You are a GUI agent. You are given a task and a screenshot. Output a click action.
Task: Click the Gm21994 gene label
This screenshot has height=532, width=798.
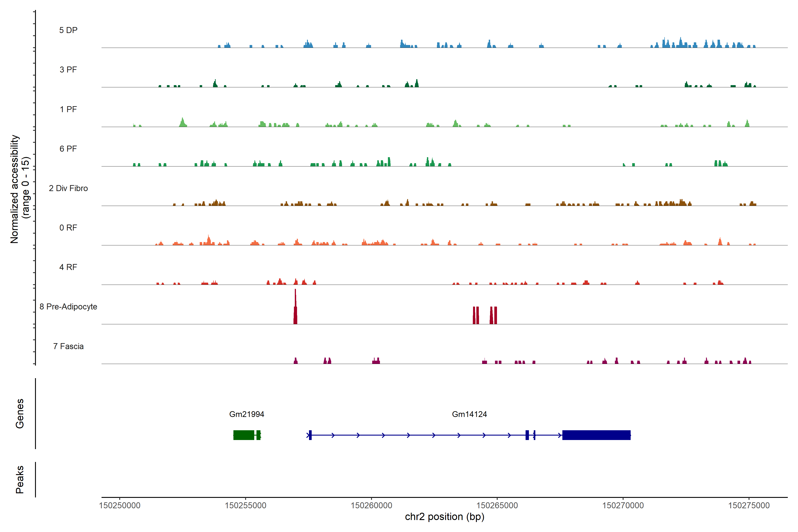tap(247, 414)
